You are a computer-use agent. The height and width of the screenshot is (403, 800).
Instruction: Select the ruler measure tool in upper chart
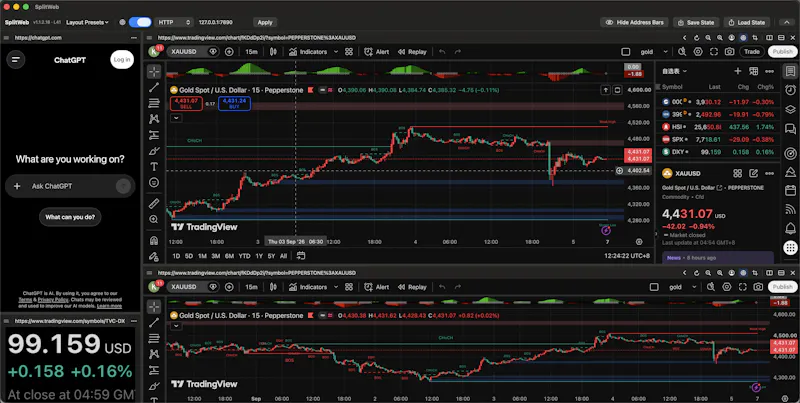pyautogui.click(x=154, y=204)
